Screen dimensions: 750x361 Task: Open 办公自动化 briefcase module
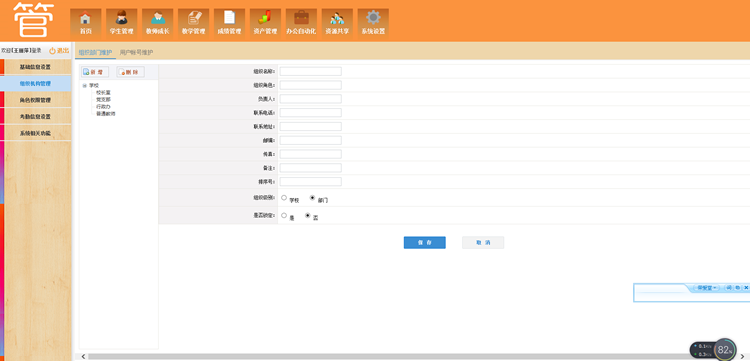pyautogui.click(x=301, y=23)
